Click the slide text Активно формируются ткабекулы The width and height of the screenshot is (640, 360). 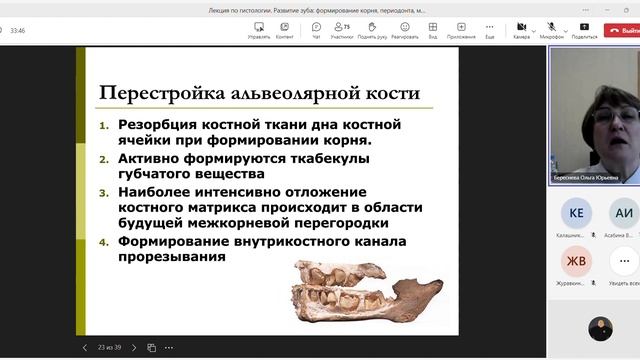tap(244, 158)
